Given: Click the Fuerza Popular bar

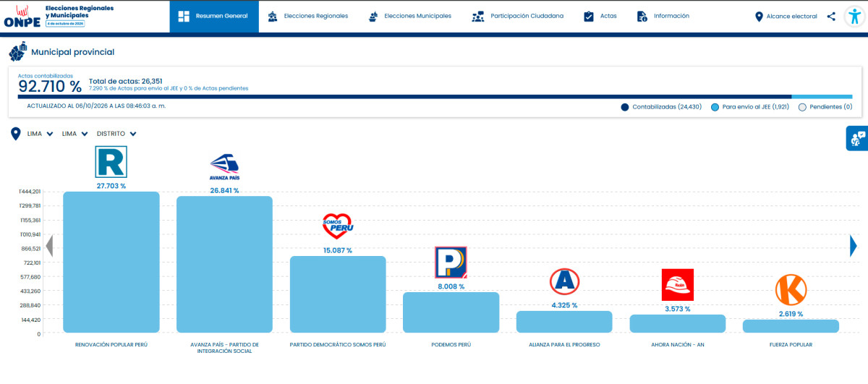Looking at the screenshot, I should tap(791, 326).
